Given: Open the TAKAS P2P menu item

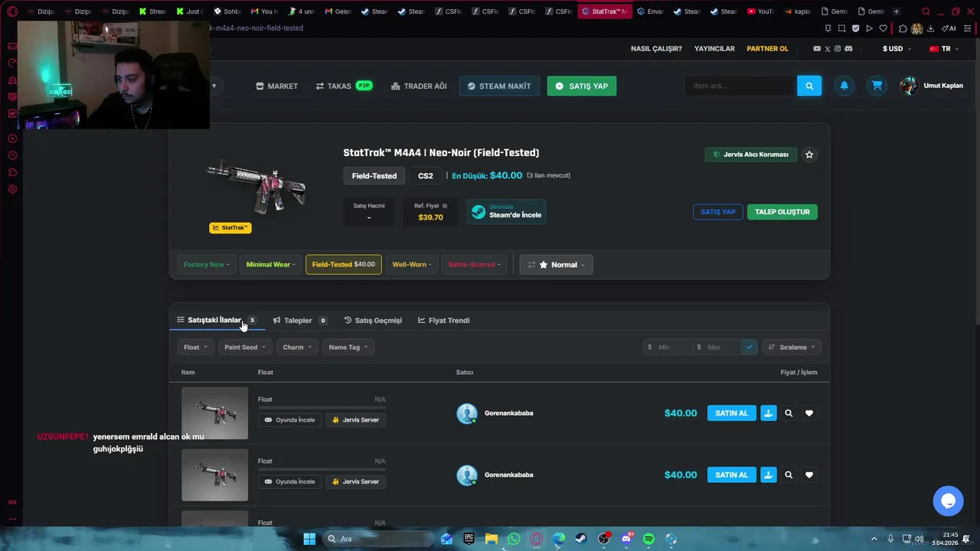Looking at the screenshot, I should (x=344, y=86).
